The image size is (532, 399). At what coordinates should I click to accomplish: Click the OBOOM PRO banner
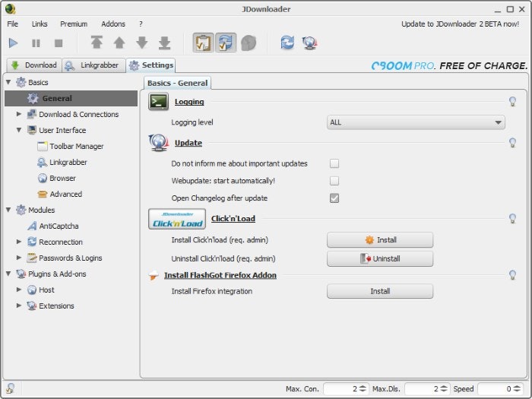click(449, 65)
